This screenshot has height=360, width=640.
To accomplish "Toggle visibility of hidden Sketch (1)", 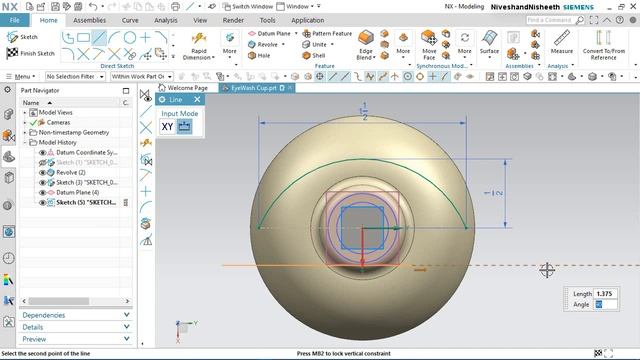I will coord(42,162).
